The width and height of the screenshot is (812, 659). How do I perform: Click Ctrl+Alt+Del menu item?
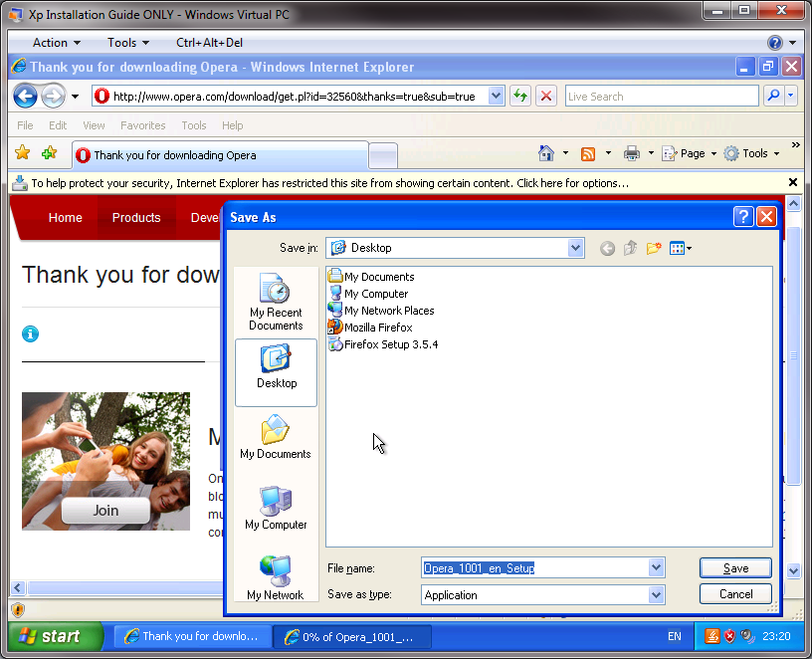tap(209, 43)
